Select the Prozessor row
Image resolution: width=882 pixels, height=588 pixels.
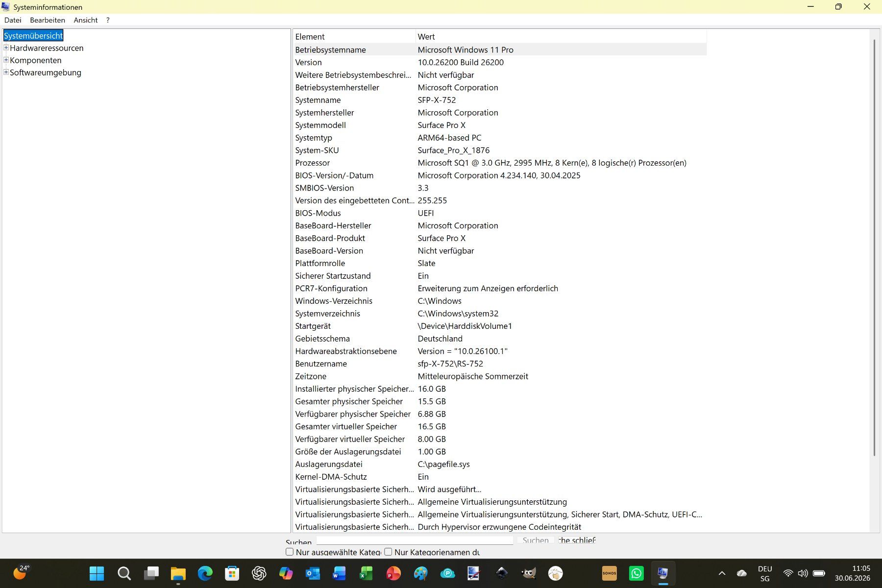click(500, 163)
